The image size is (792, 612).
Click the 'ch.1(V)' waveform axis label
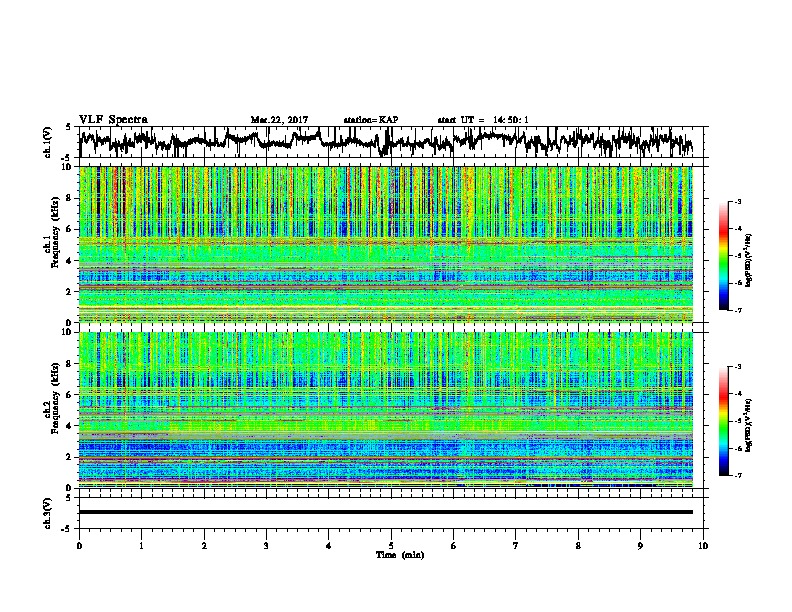[x=48, y=142]
